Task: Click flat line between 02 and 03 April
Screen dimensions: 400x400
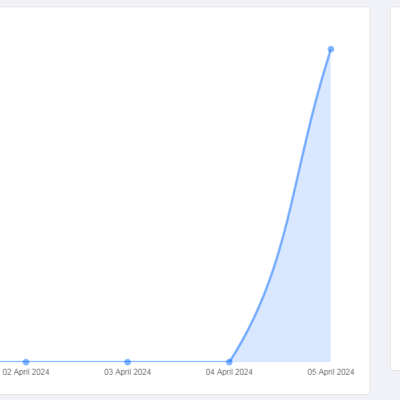Action: pyautogui.click(x=77, y=362)
